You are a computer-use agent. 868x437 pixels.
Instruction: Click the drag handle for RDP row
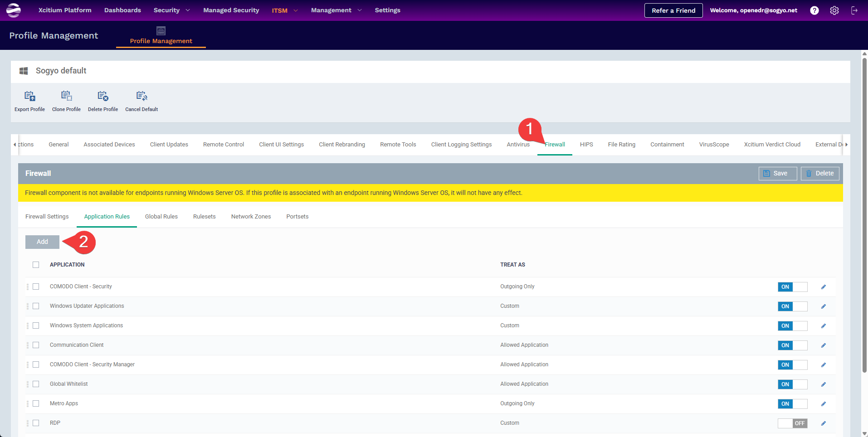coord(28,423)
